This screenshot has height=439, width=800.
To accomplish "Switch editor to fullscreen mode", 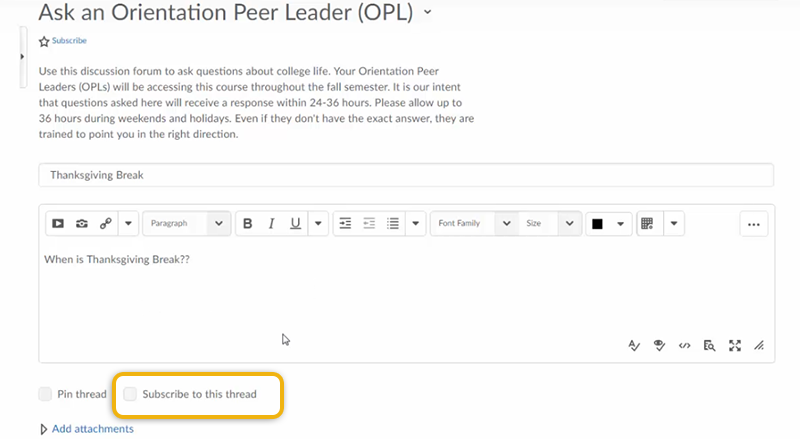I will [x=735, y=346].
